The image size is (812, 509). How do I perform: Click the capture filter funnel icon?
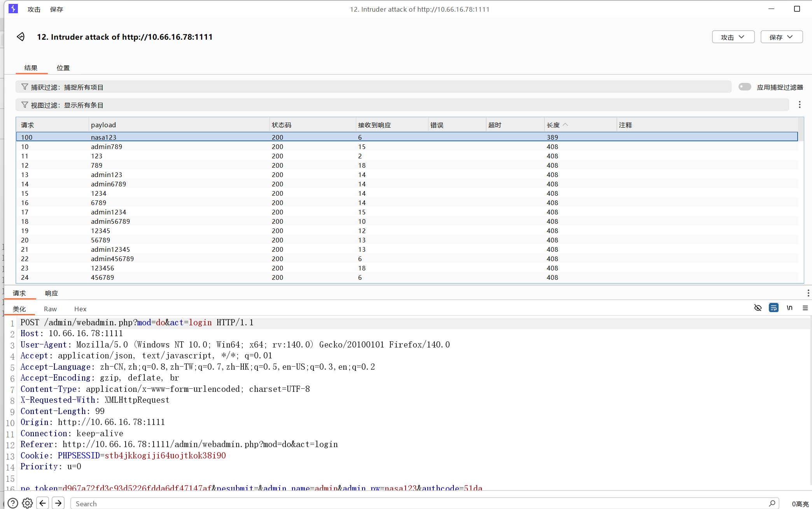24,87
